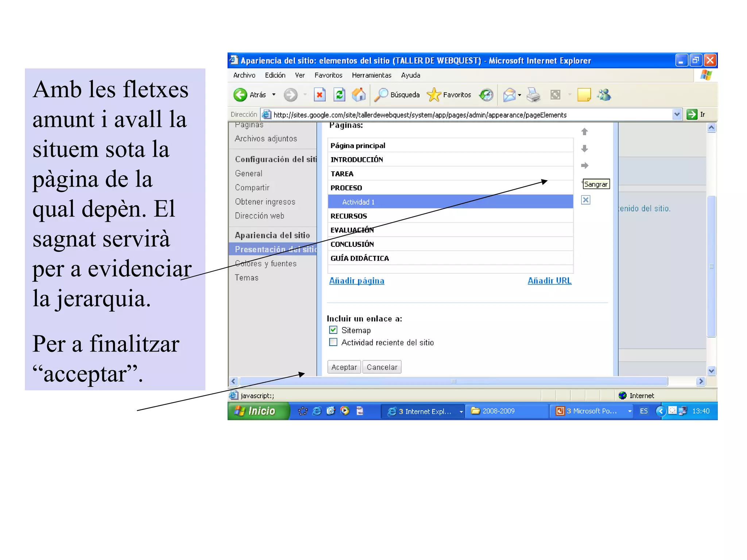Expand the Mail button dropdown arrow
Image resolution: width=747 pixels, height=560 pixels.
pos(519,95)
